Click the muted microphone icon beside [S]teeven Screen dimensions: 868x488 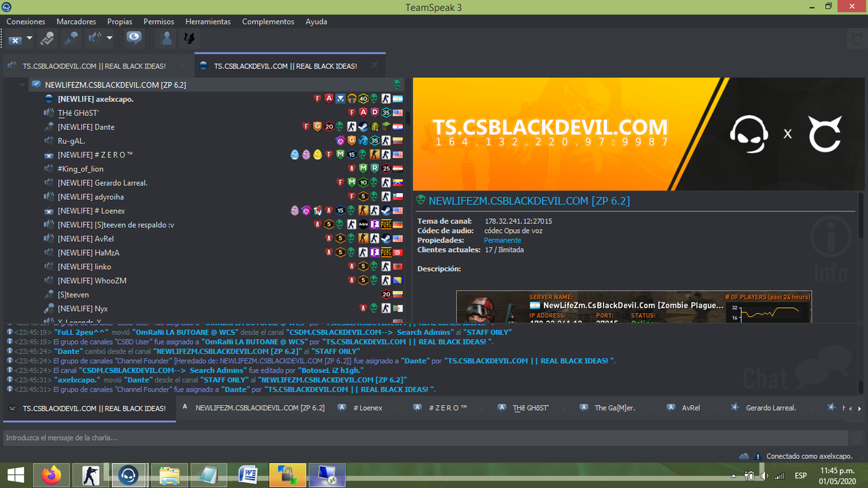(49, 295)
